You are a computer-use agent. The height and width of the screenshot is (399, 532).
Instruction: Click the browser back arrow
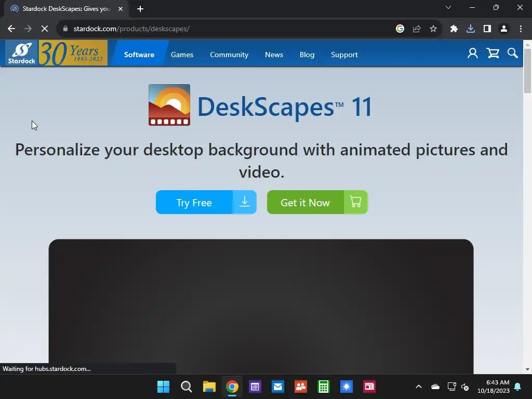pos(11,29)
